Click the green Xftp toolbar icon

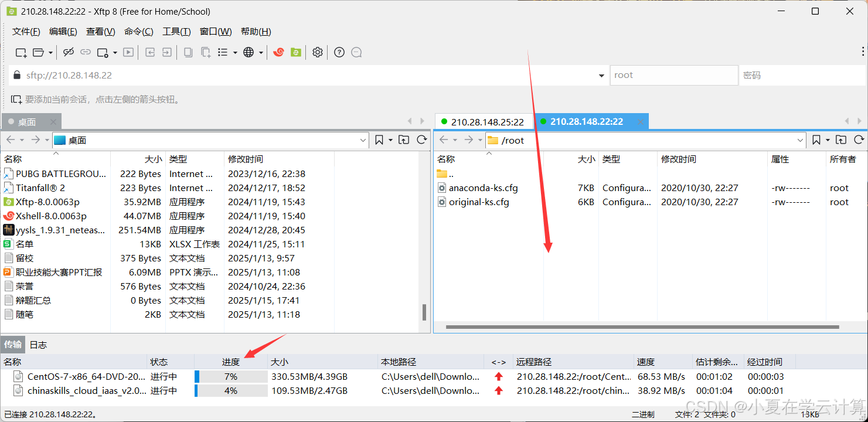click(x=296, y=52)
